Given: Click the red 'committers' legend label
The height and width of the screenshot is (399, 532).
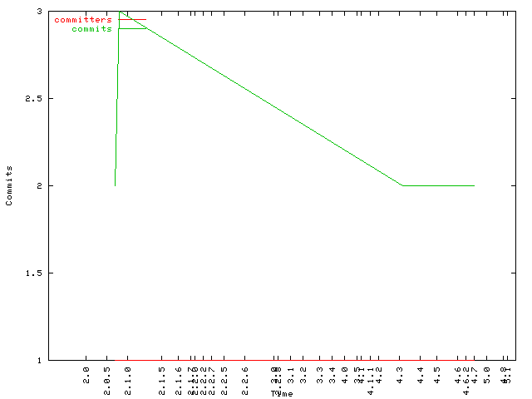Looking at the screenshot, I should (83, 19).
